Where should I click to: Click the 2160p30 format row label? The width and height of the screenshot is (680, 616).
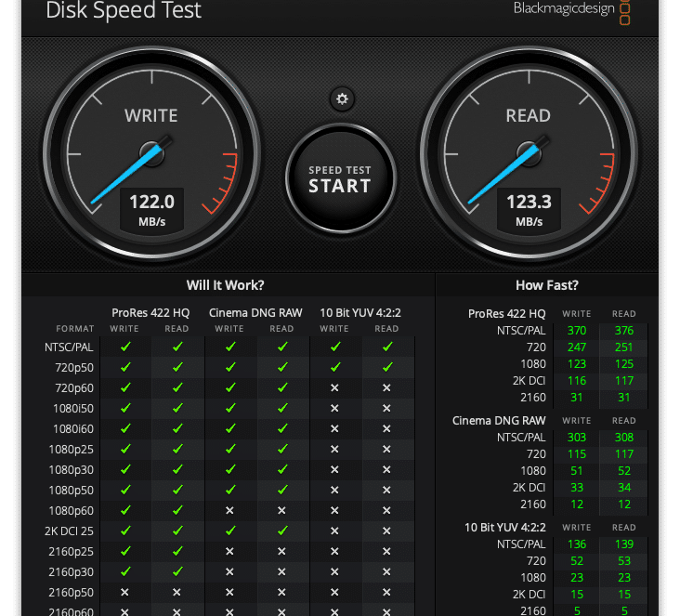[x=72, y=572]
